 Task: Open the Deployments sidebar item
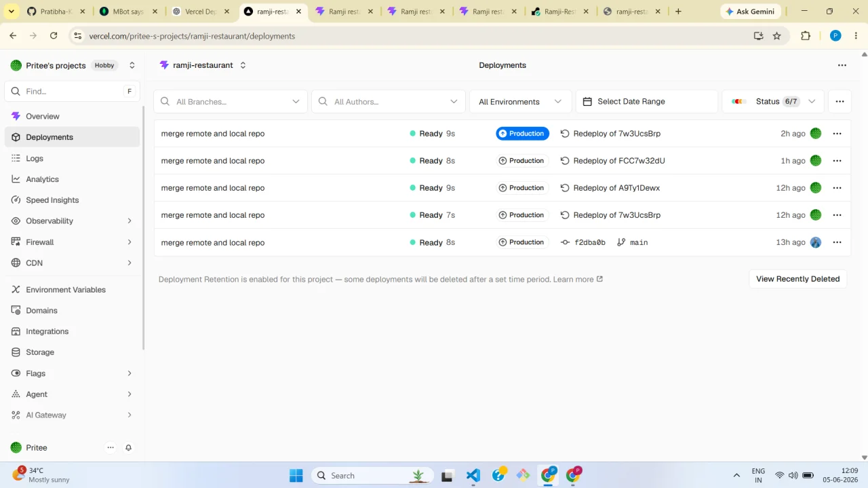coord(72,137)
